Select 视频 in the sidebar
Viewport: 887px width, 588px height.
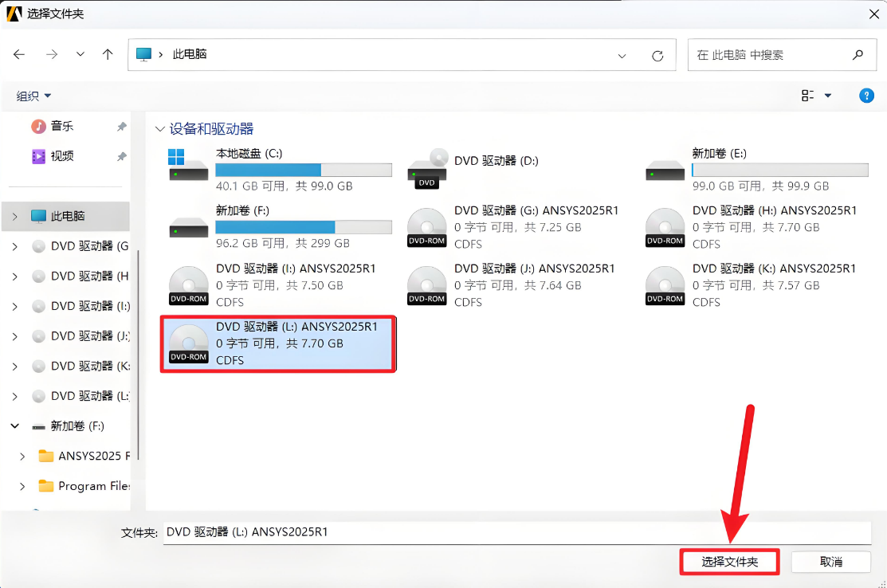tap(62, 156)
